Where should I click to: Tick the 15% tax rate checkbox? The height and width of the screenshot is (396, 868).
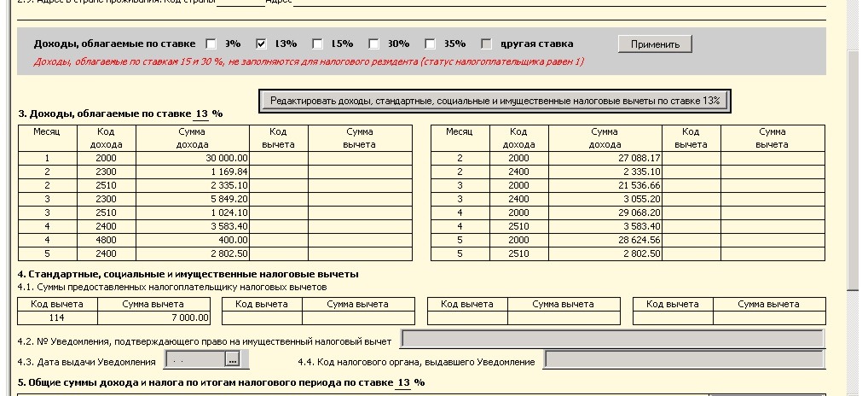pyautogui.click(x=317, y=44)
